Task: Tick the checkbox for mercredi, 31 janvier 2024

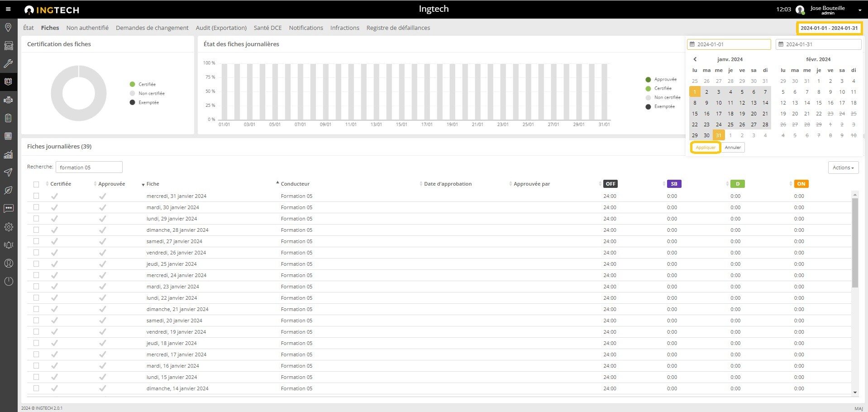Action: pos(36,196)
